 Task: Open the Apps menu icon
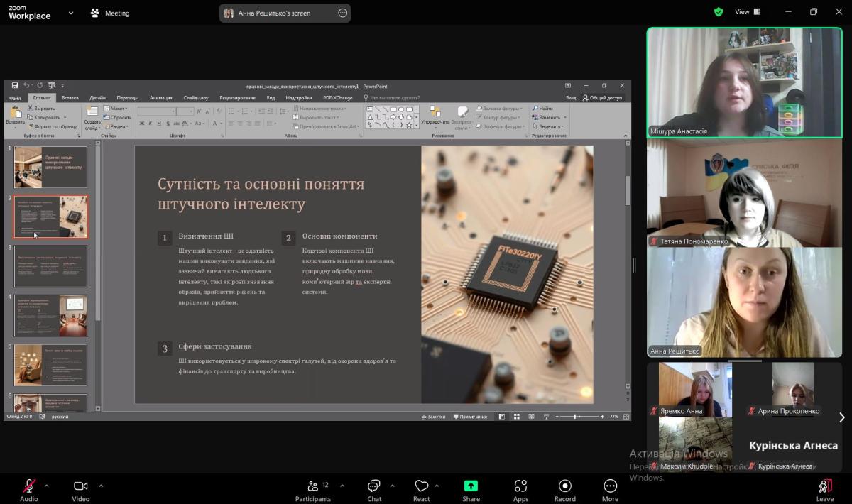click(x=520, y=487)
